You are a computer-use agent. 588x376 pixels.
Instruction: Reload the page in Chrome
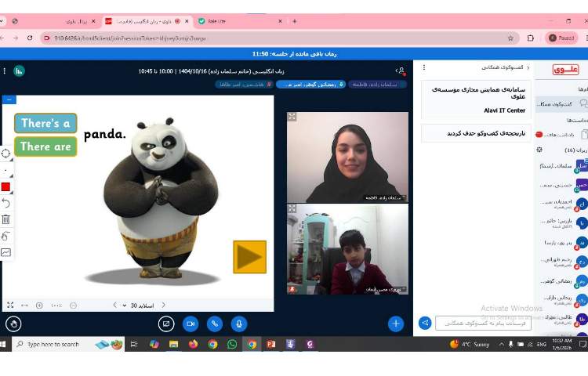tap(30, 38)
